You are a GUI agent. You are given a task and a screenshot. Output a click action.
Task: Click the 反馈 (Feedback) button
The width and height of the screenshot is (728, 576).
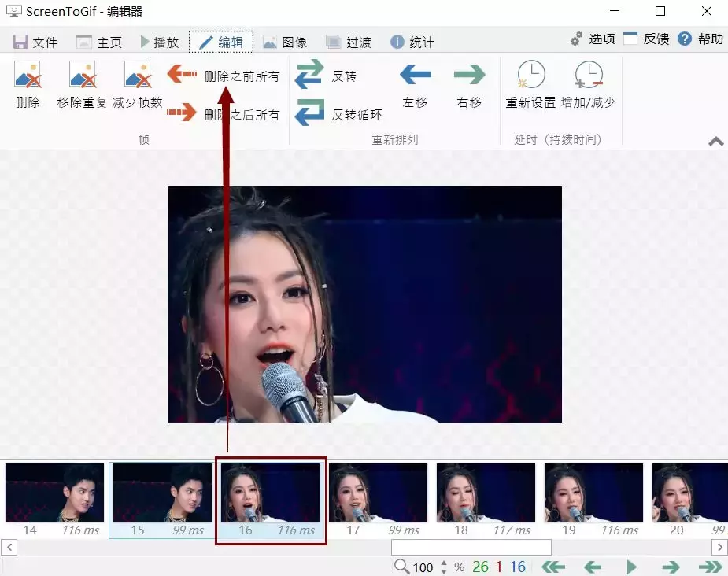click(x=646, y=39)
